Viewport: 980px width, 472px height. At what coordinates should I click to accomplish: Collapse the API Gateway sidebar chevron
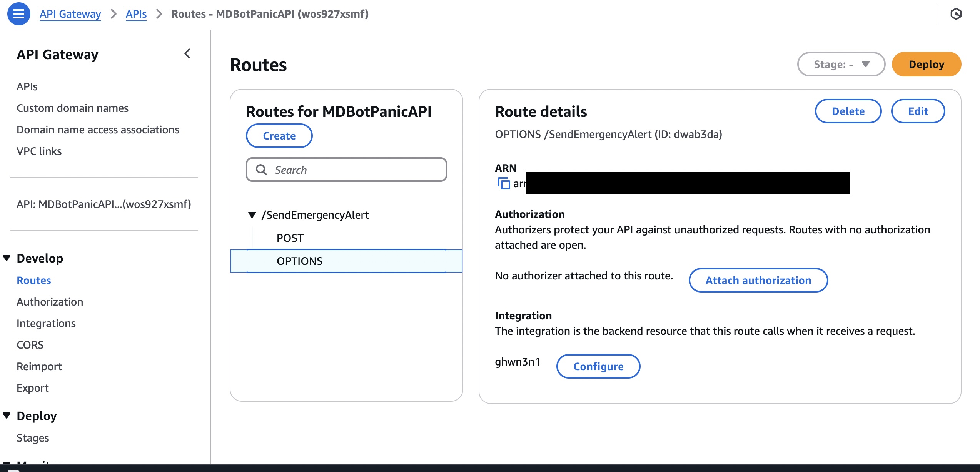click(187, 54)
